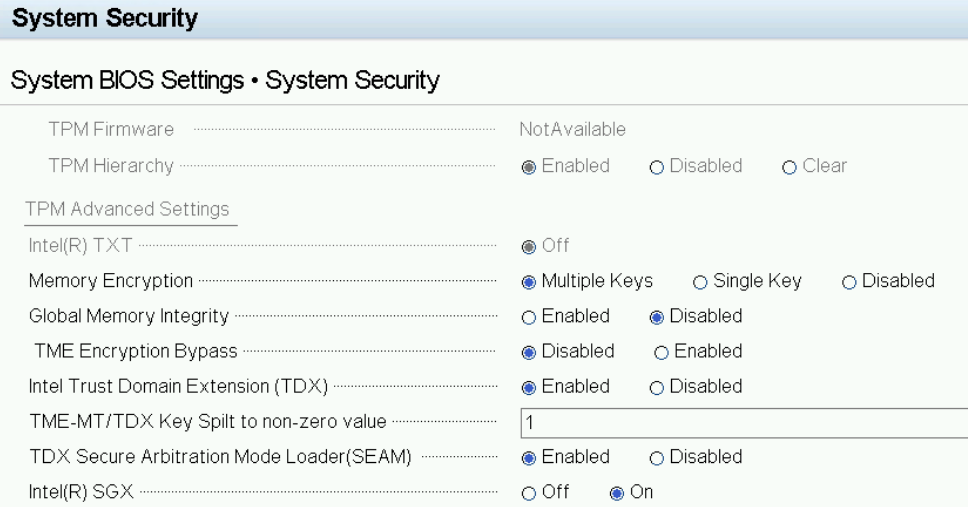Disable Global Memory Integrity option
Image resolution: width=968 pixels, height=507 pixels.
click(657, 317)
